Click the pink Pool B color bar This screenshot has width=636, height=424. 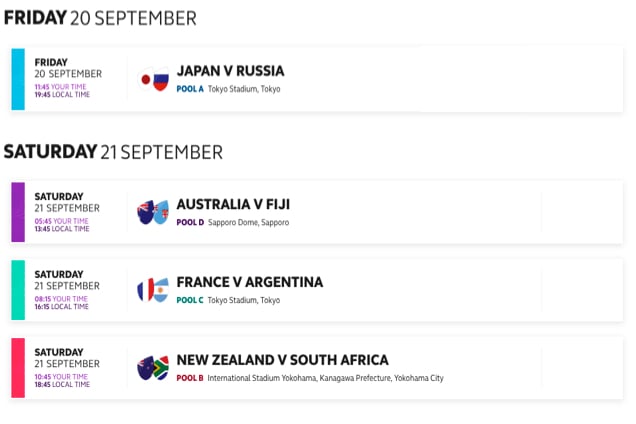(18, 368)
